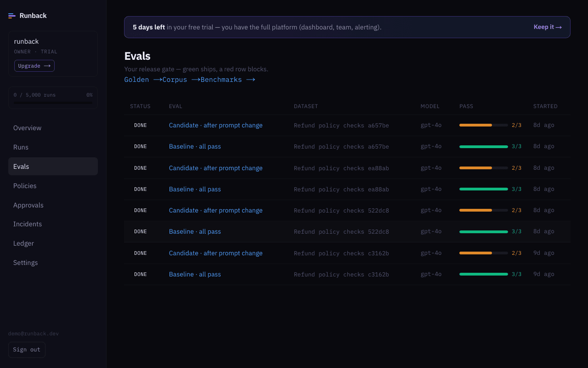Image resolution: width=588 pixels, height=368 pixels.
Task: Go to Policies
Action: pyautogui.click(x=53, y=186)
